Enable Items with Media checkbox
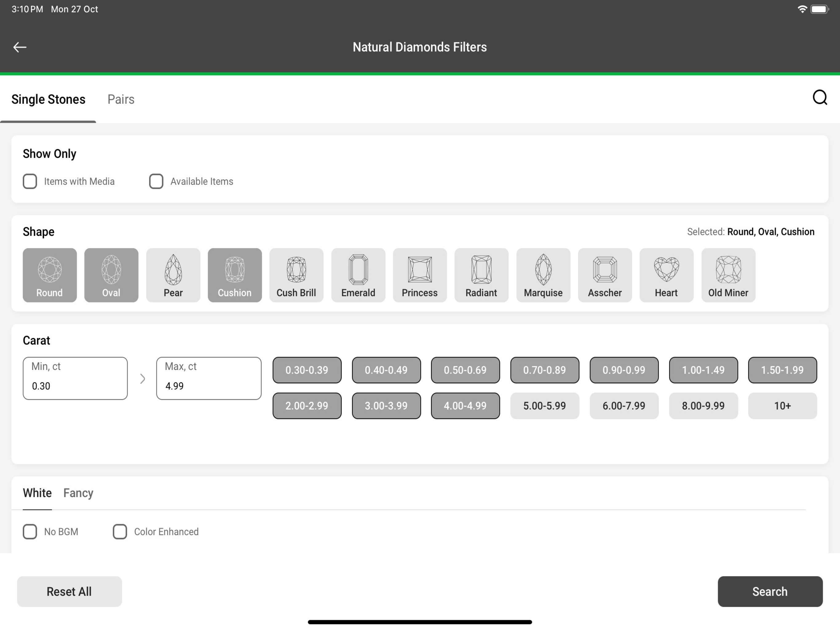 30,181
